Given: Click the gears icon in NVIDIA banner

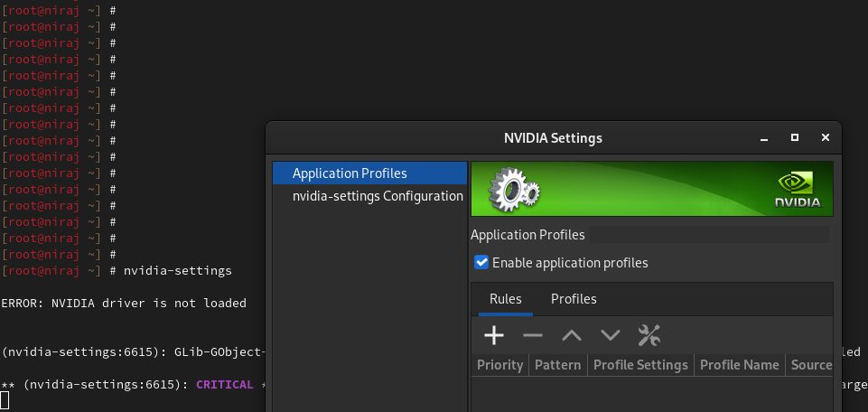Looking at the screenshot, I should point(514,190).
